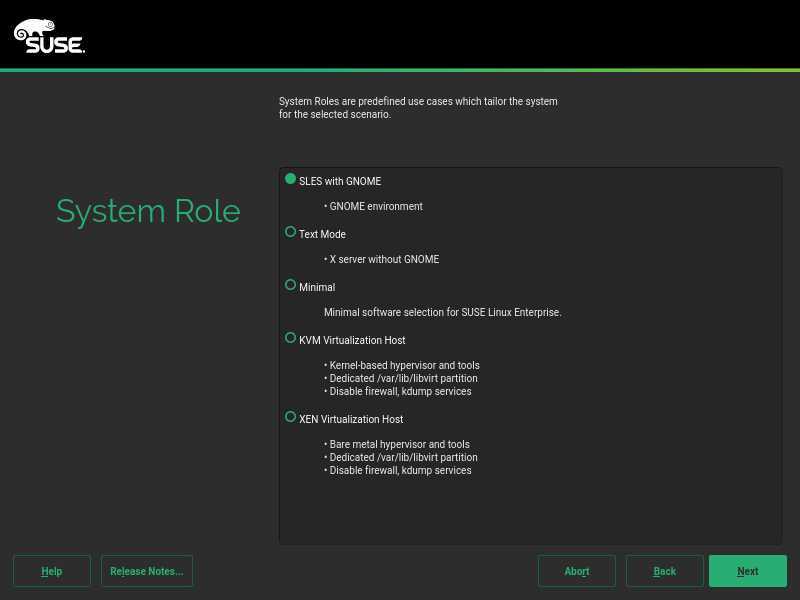Click 'Minimal software selection for SUSE Linux Enterprise.' text
The height and width of the screenshot is (600, 800).
point(443,312)
